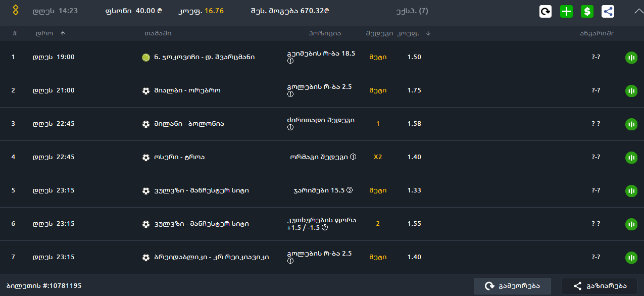
Task: Click match name მილანი - ბოლონია
Action: click(189, 124)
